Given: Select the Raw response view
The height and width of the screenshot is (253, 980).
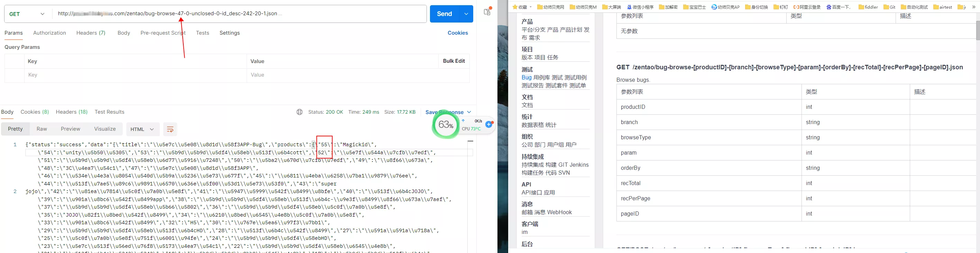Looking at the screenshot, I should (42, 129).
